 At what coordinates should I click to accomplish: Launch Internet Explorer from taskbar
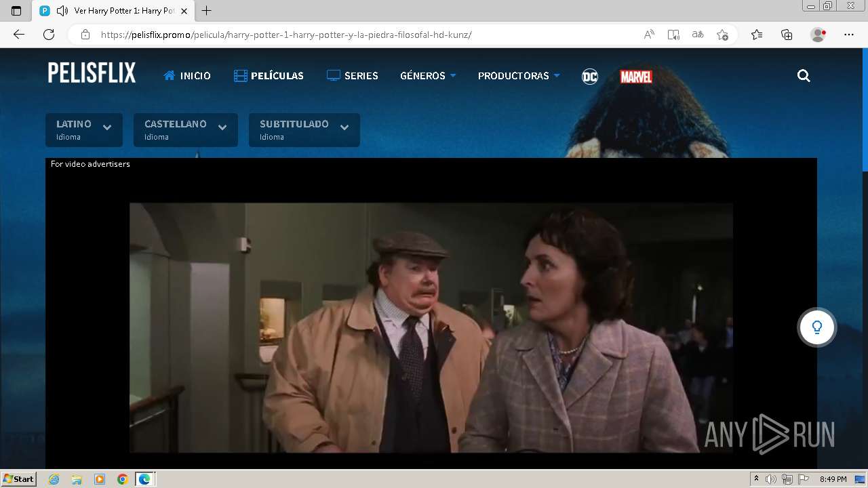54,479
